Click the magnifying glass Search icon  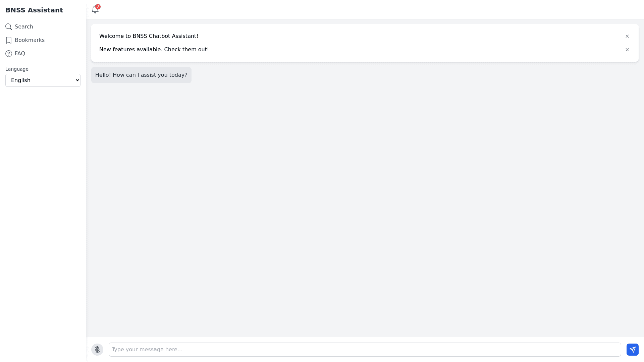click(x=9, y=27)
